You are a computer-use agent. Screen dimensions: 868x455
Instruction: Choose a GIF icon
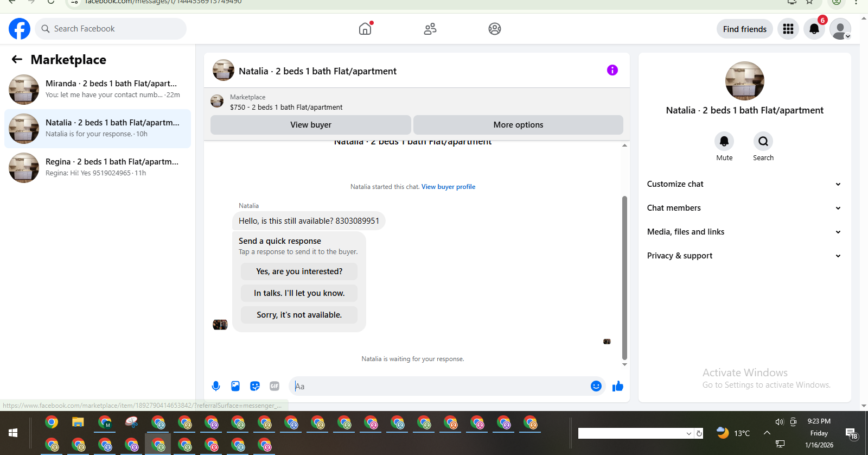275,386
